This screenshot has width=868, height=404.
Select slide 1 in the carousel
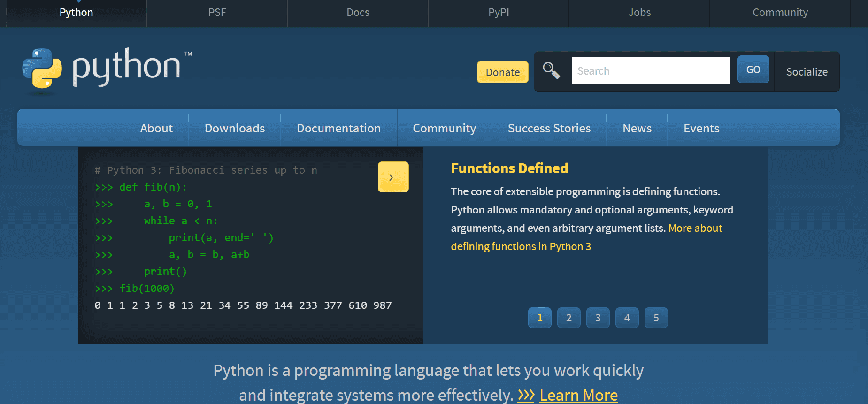pyautogui.click(x=540, y=318)
